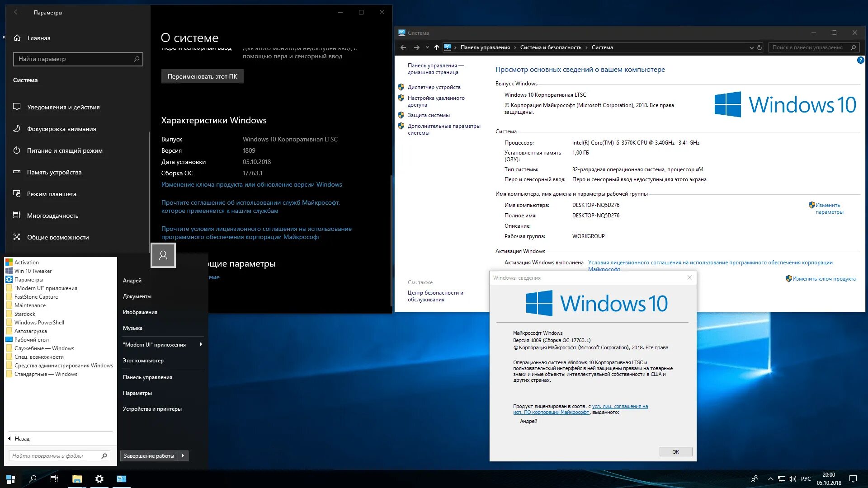Image resolution: width=868 pixels, height=488 pixels.
Task: Click the Task View taskbar icon
Action: point(54,479)
